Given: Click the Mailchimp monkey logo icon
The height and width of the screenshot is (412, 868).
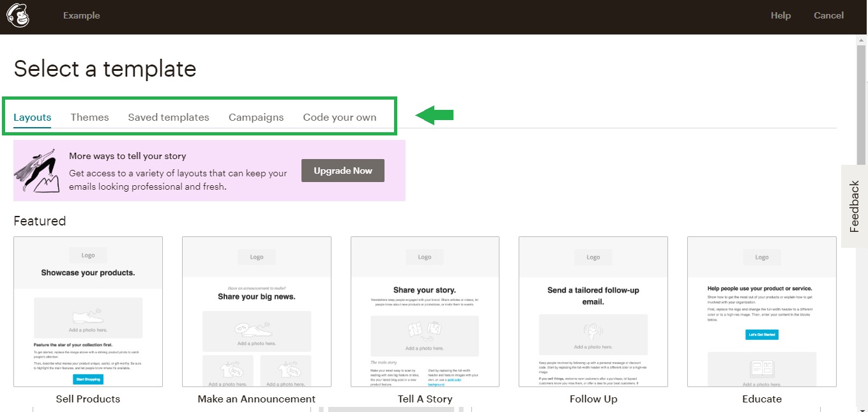Looking at the screenshot, I should 18,16.
